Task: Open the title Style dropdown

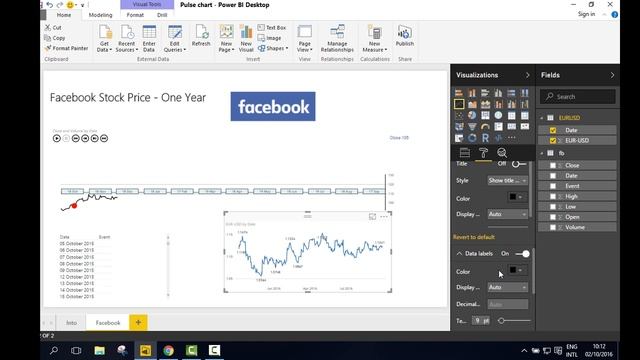Action: [x=508, y=180]
